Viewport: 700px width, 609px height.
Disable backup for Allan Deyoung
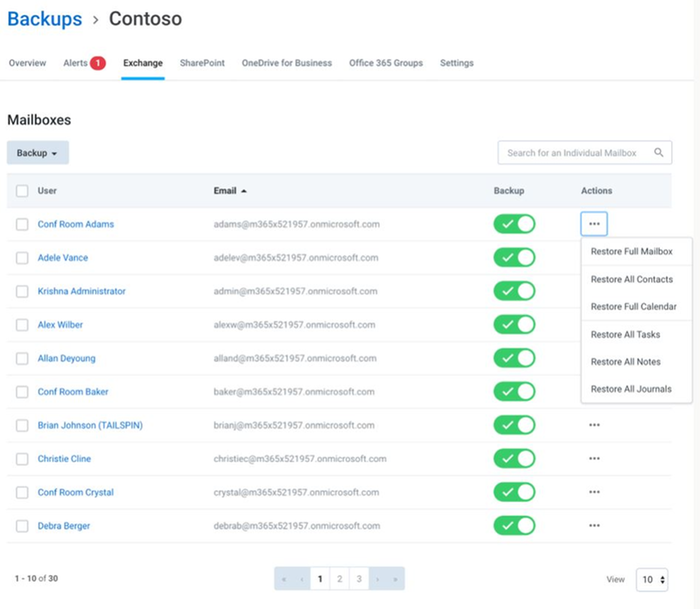pyautogui.click(x=514, y=358)
